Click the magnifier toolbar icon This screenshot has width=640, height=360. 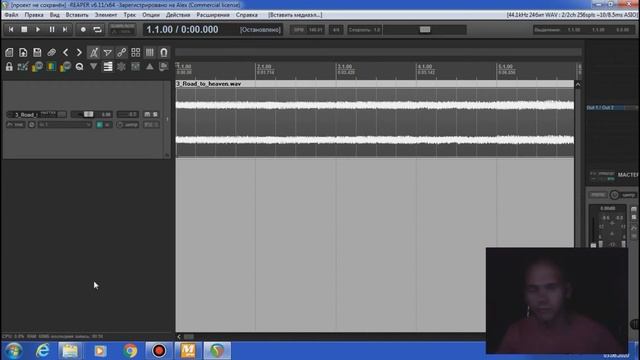[x=79, y=67]
